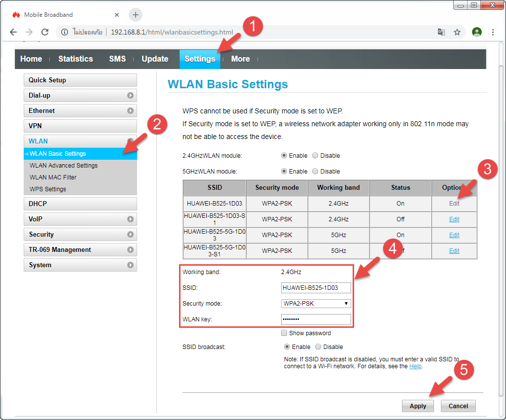Click the 'Security mode' column header
This screenshot has height=420, width=506.
click(x=277, y=188)
